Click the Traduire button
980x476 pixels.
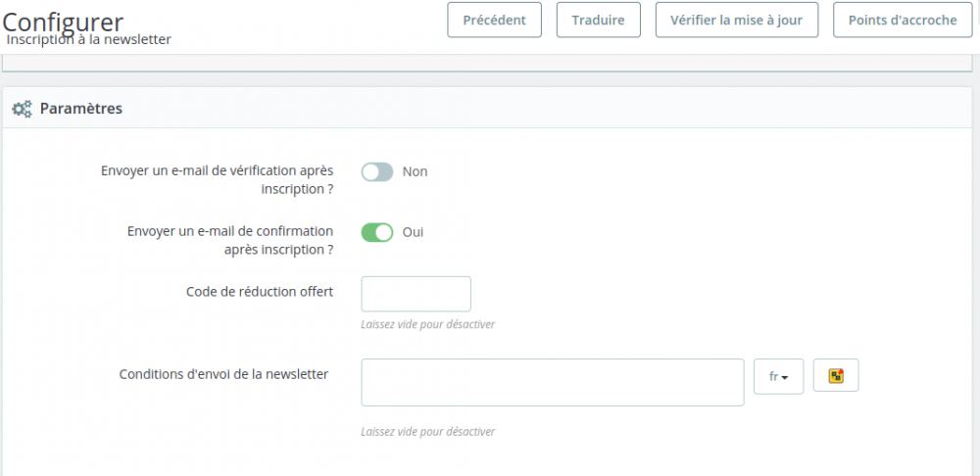[598, 20]
